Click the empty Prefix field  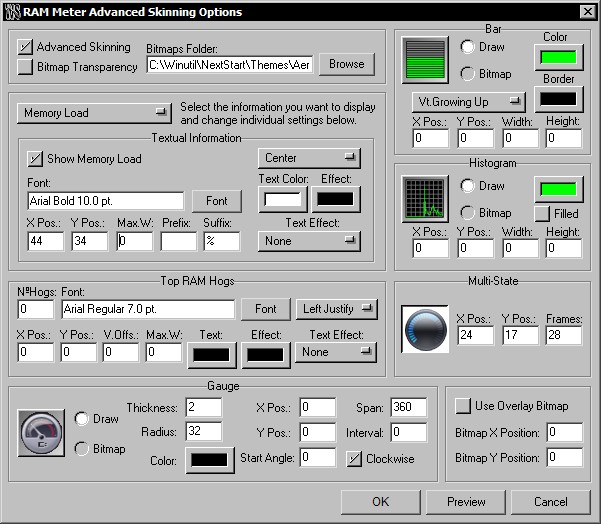[179, 241]
